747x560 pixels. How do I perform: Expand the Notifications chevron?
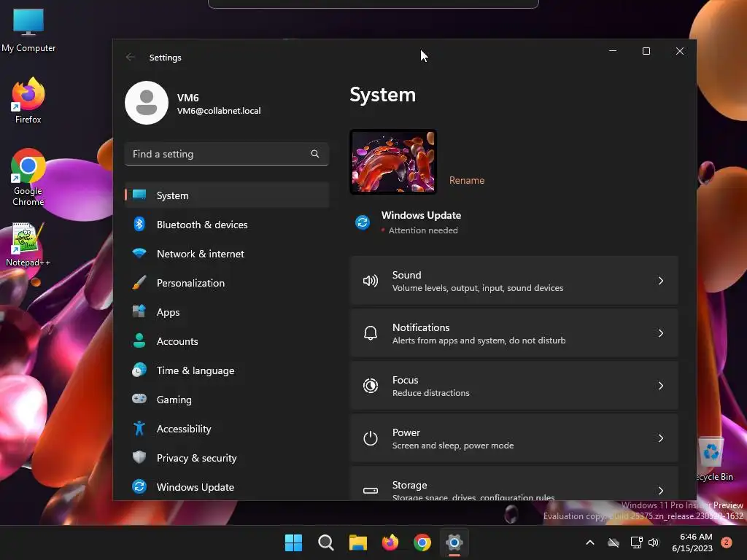661,333
